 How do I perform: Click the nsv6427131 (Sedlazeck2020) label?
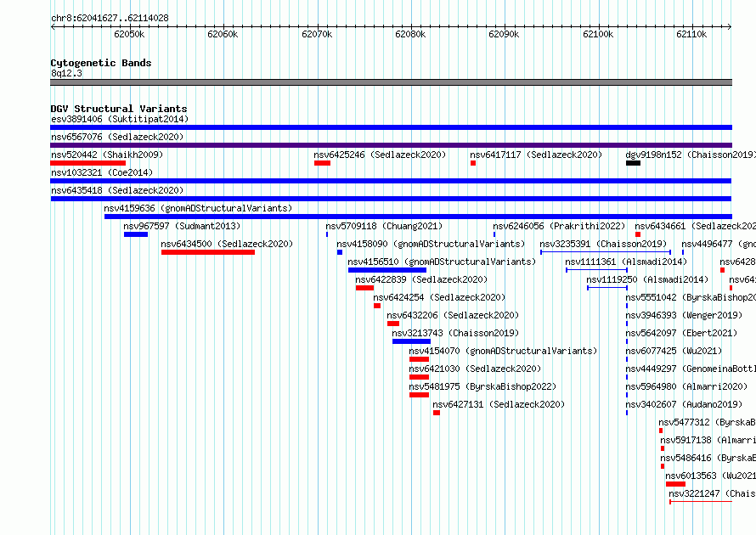tap(499, 404)
